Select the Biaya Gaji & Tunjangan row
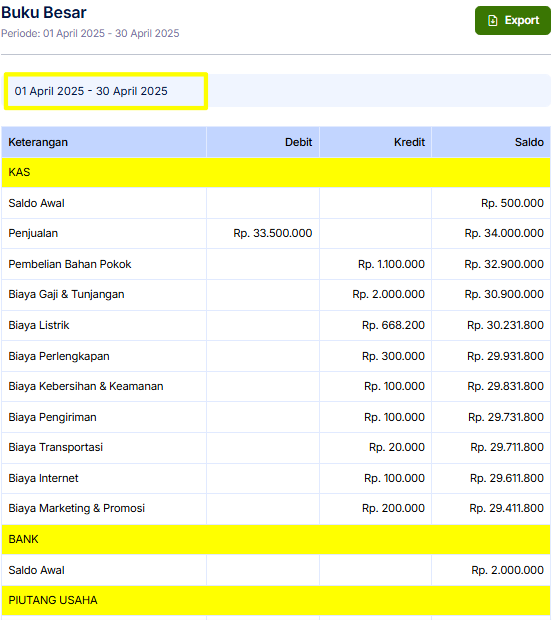This screenshot has width=552, height=620. [276, 295]
